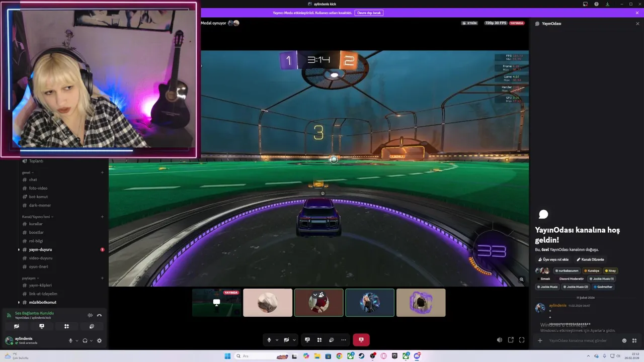The image size is (644, 362).
Task: Collapse the Kanal/Yayıncı İsmi category
Action: click(38, 217)
